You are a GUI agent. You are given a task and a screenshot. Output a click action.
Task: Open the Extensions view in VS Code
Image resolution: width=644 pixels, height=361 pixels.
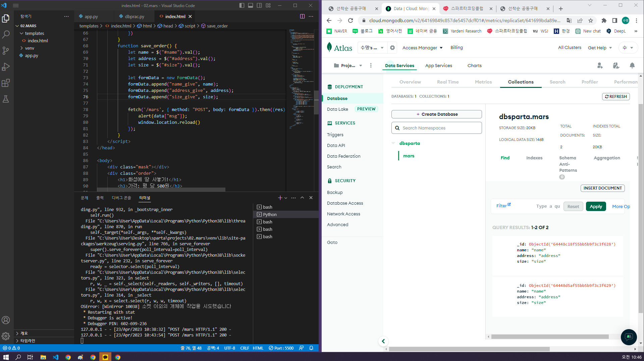pos(6,83)
